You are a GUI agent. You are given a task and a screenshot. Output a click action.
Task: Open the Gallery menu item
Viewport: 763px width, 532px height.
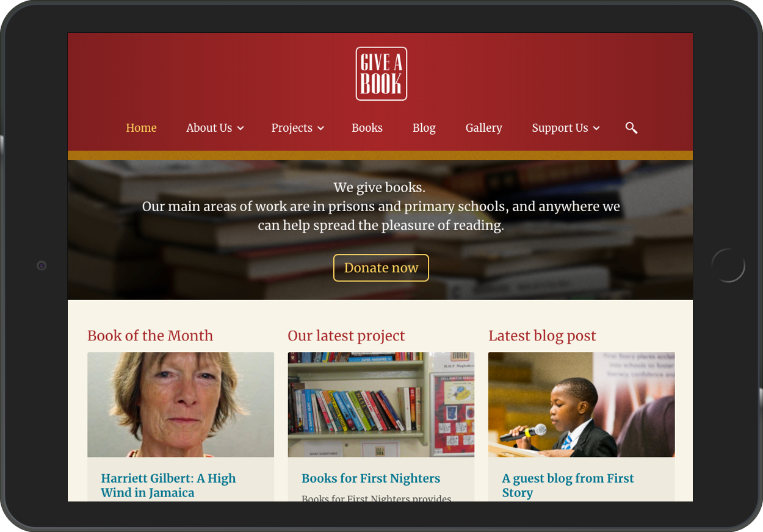tap(483, 128)
